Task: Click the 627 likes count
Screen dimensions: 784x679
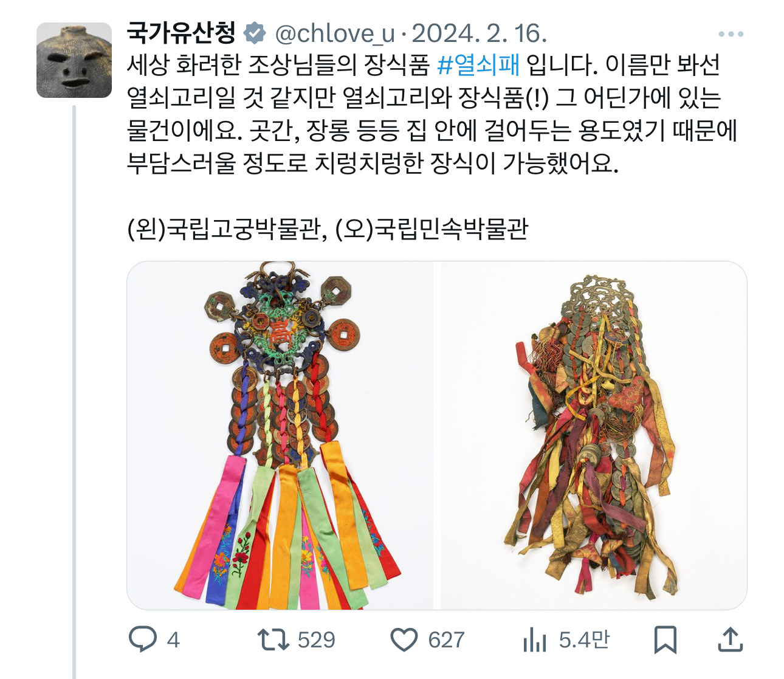Action: 446,640
